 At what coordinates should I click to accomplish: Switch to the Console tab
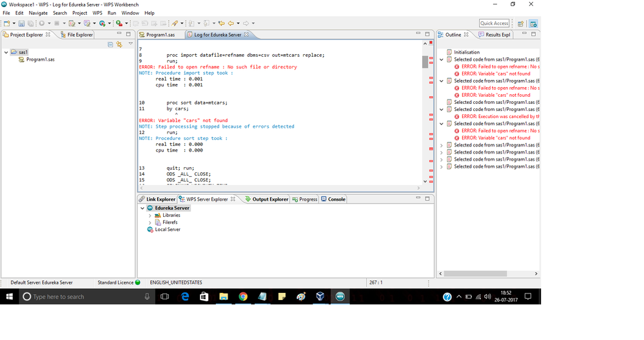coord(333,199)
